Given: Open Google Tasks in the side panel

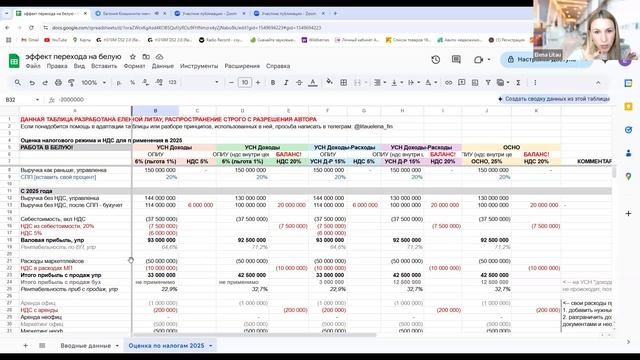Looking at the screenshot, I should [x=629, y=130].
